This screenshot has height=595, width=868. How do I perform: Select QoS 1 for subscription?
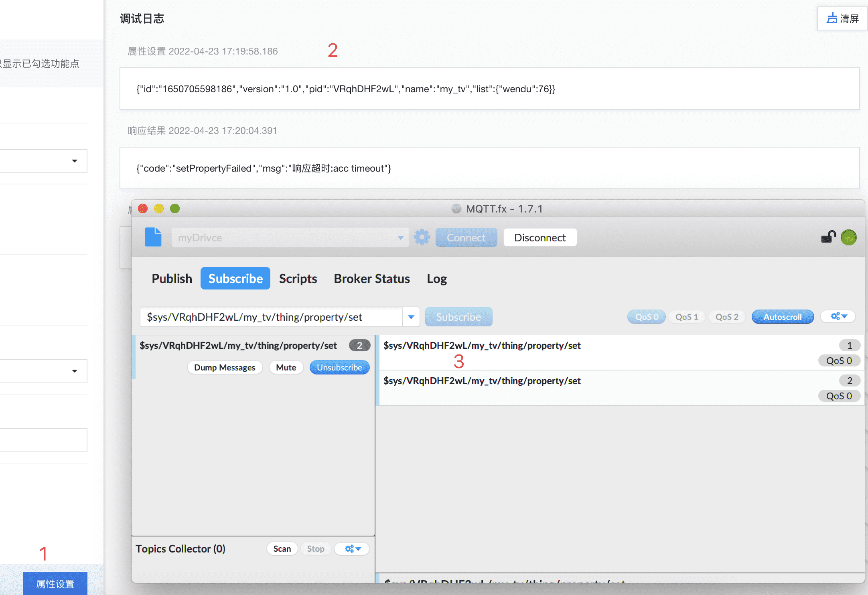(687, 317)
